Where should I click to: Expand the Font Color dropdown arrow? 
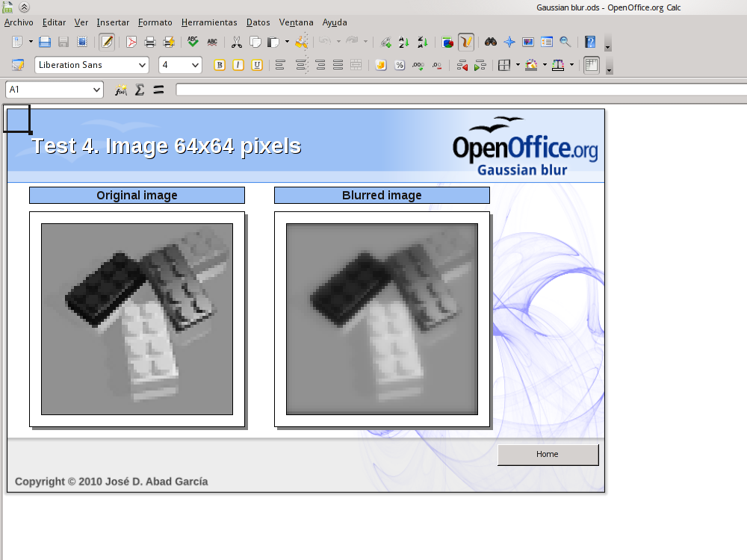571,65
